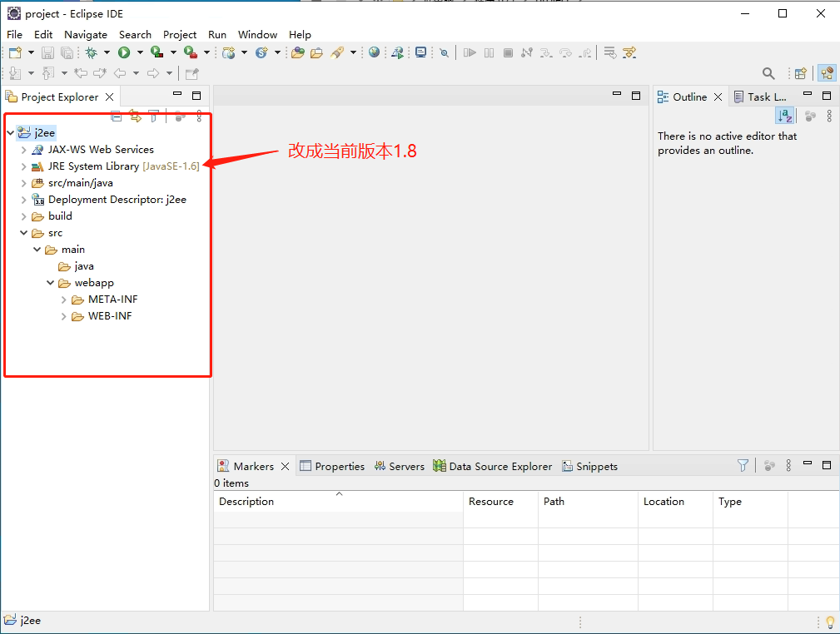Click the Drop to Frame icon
Screen dimensions: 840x634
pos(609,52)
